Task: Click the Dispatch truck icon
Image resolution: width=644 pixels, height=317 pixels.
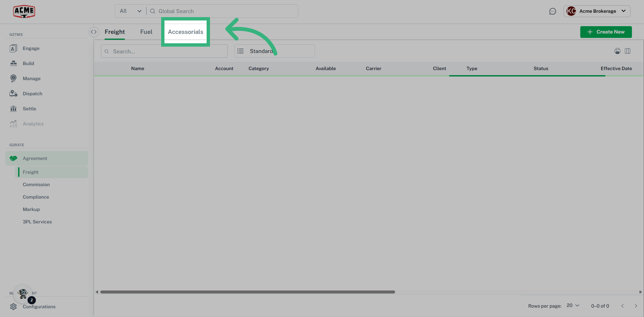Action: (13, 94)
